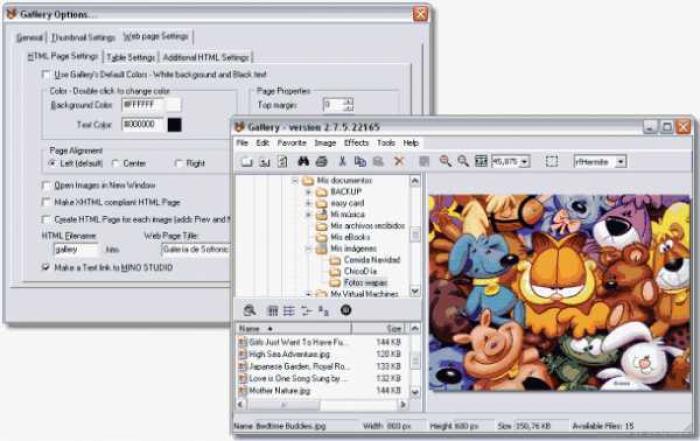Click the blue list view icon above file list
700x441 pixels.
tap(289, 311)
